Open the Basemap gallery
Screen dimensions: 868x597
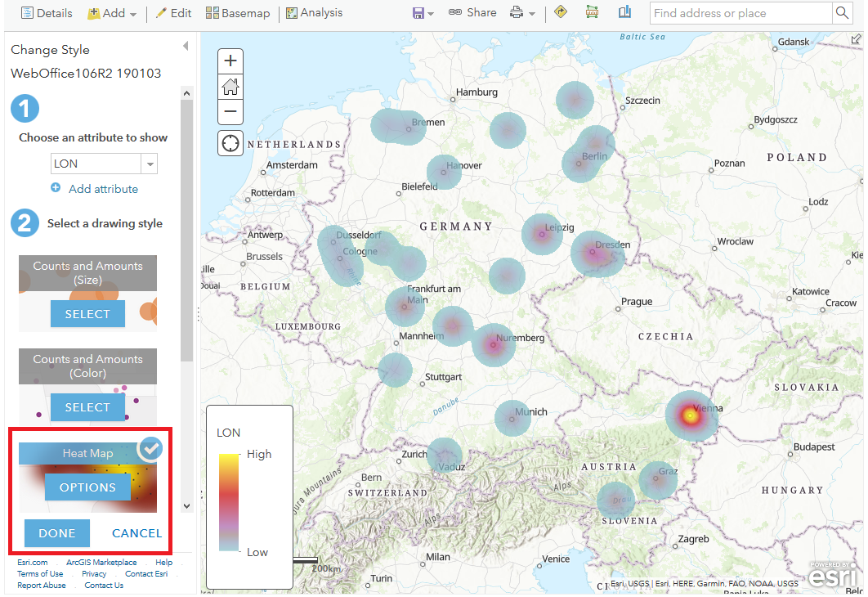point(237,13)
